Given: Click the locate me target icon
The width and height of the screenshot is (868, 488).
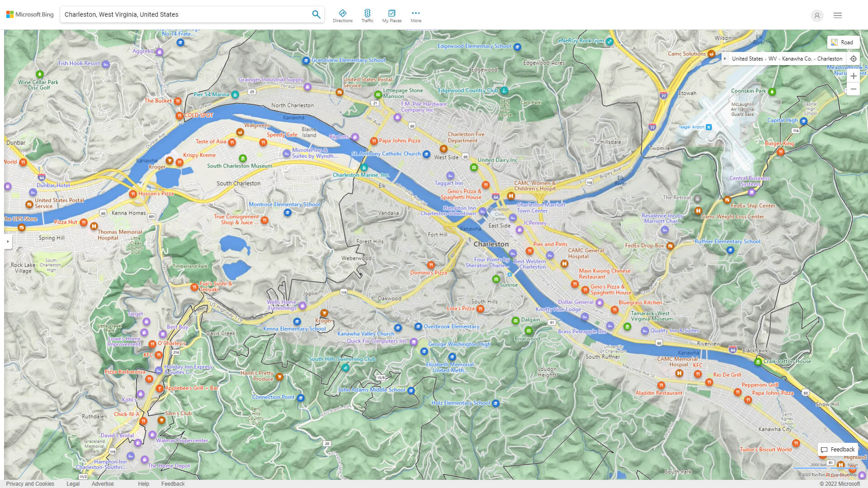Looking at the screenshot, I should pos(853,59).
